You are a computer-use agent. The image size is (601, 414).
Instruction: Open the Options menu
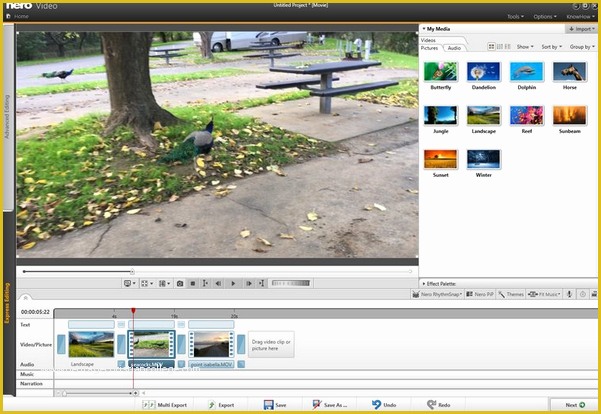(x=545, y=16)
